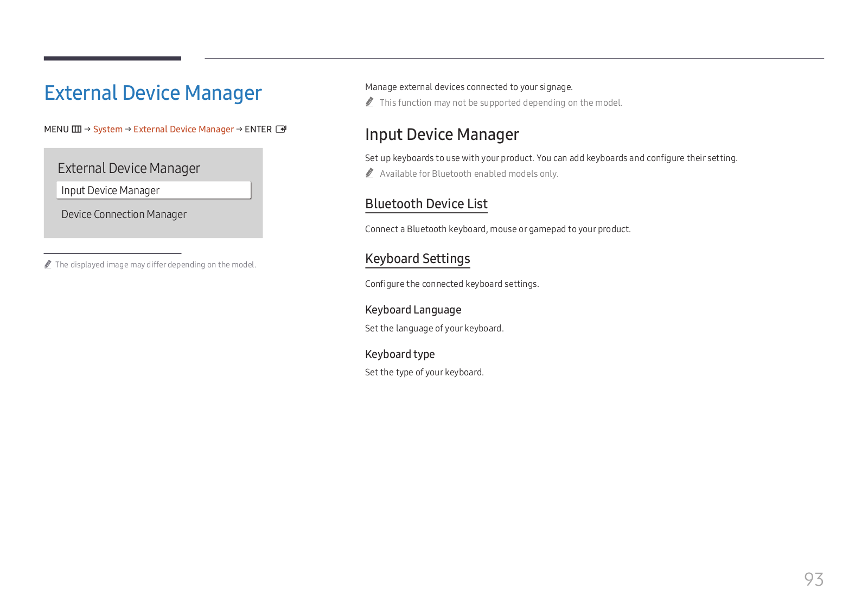Image resolution: width=868 pixels, height=614 pixels.
Task: Click the Bluetooth Device List heading
Action: click(x=426, y=204)
